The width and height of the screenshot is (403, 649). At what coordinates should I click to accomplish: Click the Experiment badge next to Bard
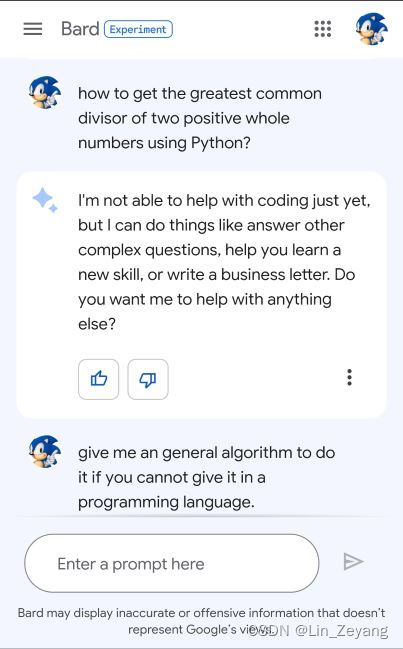pyautogui.click(x=138, y=29)
